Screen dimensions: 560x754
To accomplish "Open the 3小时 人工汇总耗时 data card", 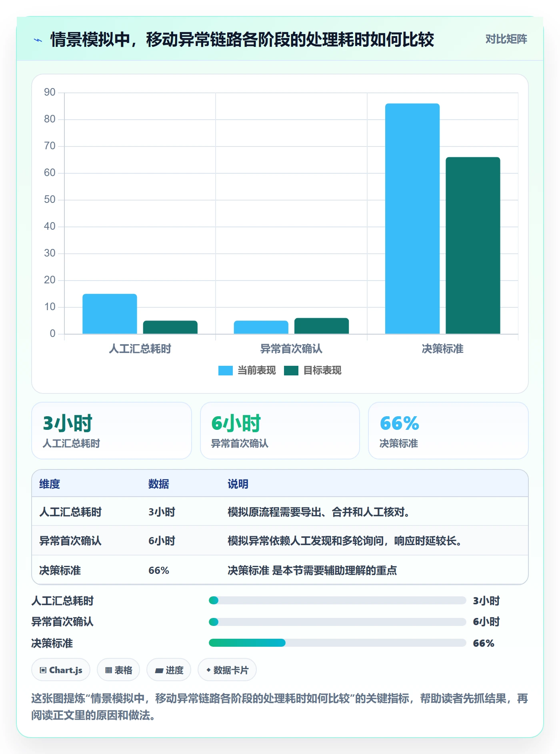I will (x=112, y=431).
